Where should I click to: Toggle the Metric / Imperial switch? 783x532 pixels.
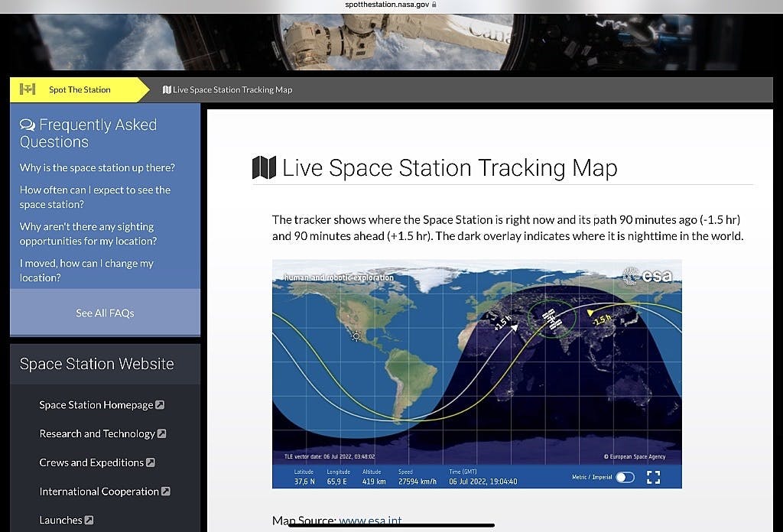625,477
